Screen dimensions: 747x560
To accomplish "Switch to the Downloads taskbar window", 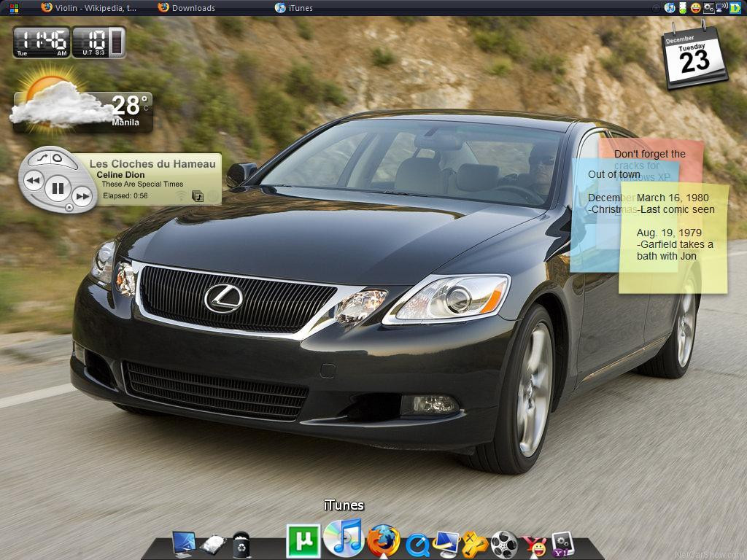I will tap(186, 7).
